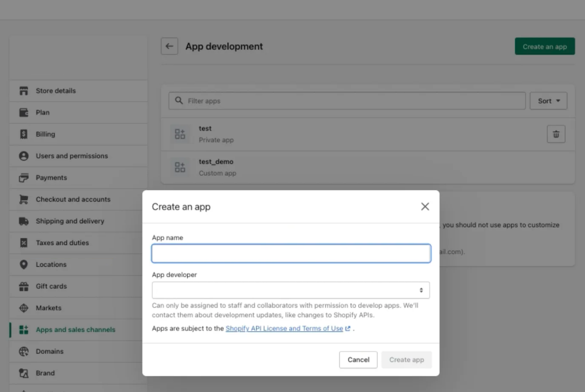Image resolution: width=585 pixels, height=392 pixels.
Task: Click the disabled Create app button
Action: point(406,360)
